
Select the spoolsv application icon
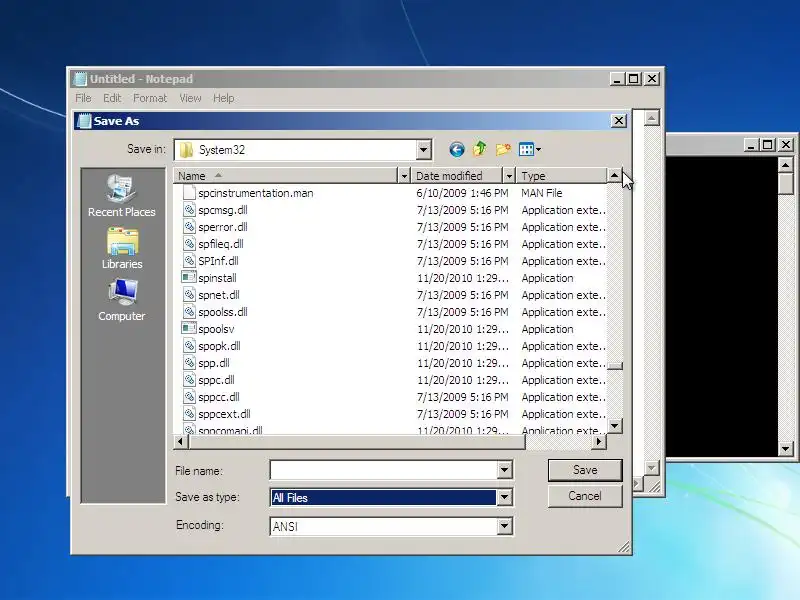(x=189, y=329)
